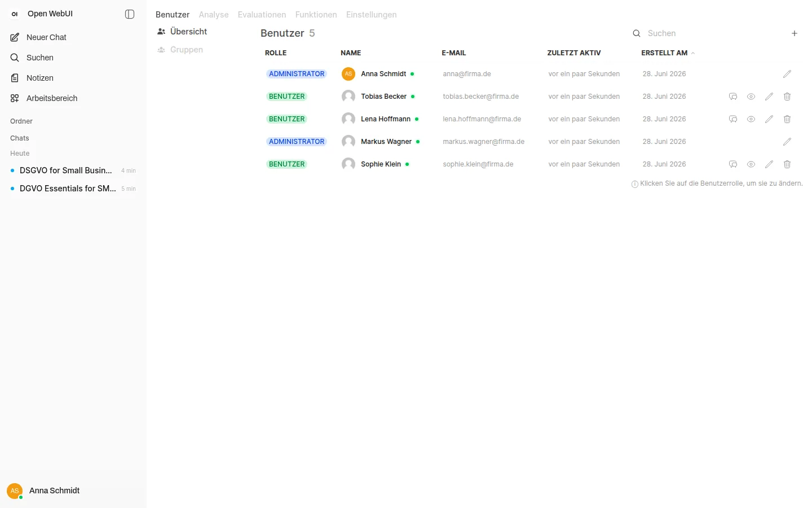Delete Tobias Becker with the trash icon

[x=787, y=97]
